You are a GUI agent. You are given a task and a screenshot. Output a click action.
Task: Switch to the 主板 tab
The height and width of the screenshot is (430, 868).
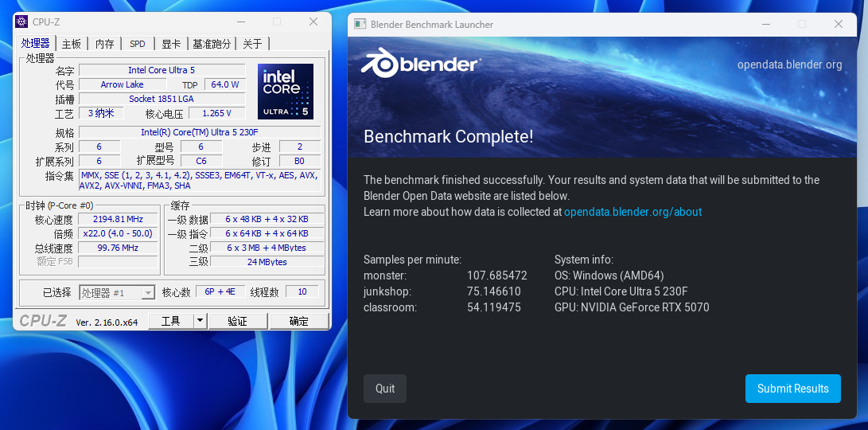coord(72,44)
